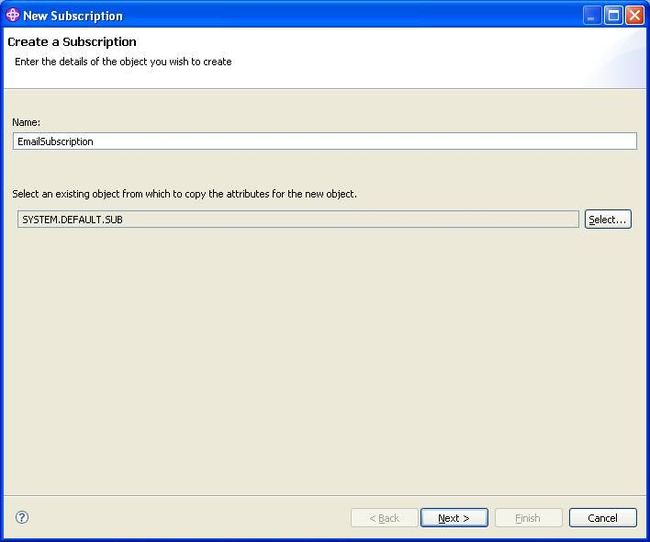Minimize the New Subscription window
Image resolution: width=650 pixels, height=542 pixels.
(592, 16)
